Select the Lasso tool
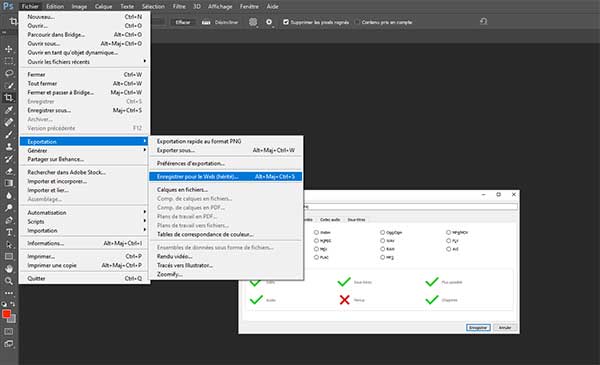This screenshot has width=600, height=365. pos(8,73)
